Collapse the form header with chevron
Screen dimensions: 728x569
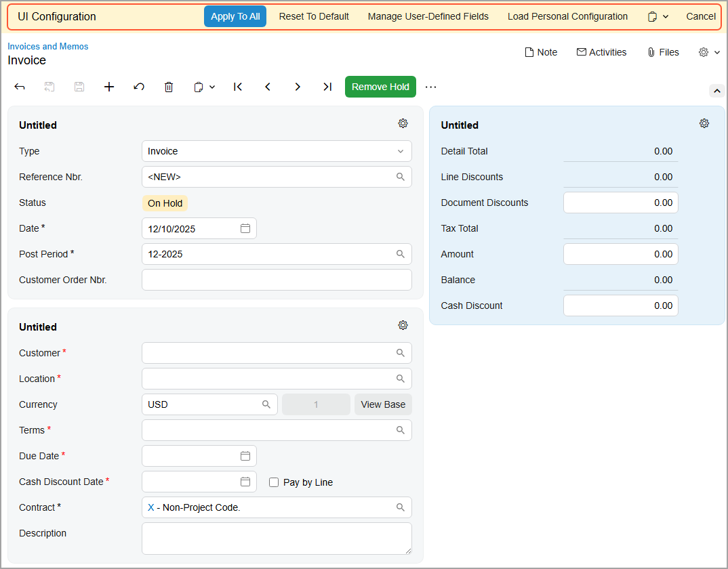(717, 91)
